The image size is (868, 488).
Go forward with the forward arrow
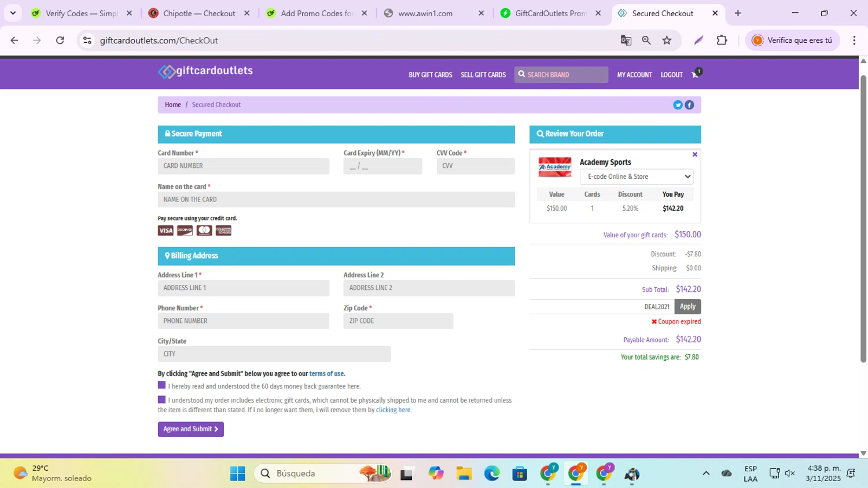(x=37, y=40)
